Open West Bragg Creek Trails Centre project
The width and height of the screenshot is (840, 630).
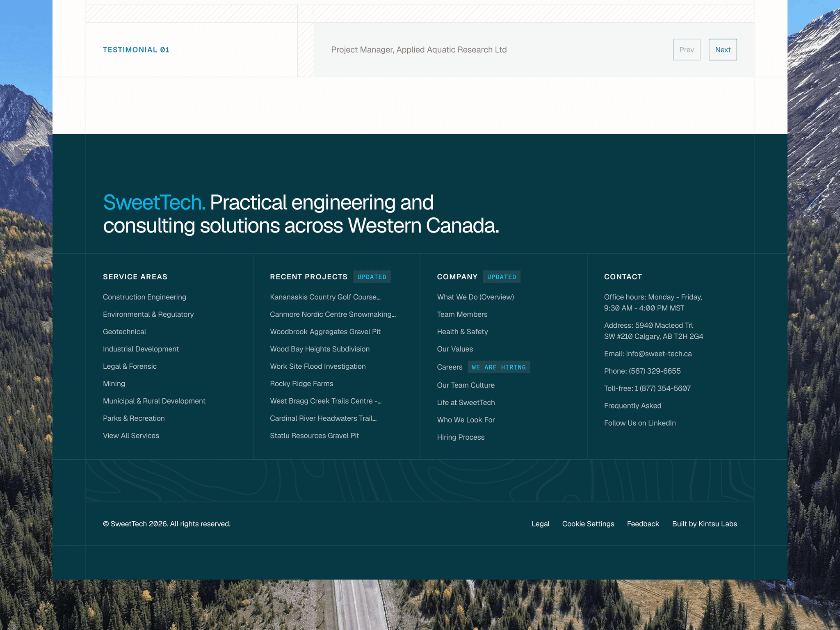click(326, 401)
